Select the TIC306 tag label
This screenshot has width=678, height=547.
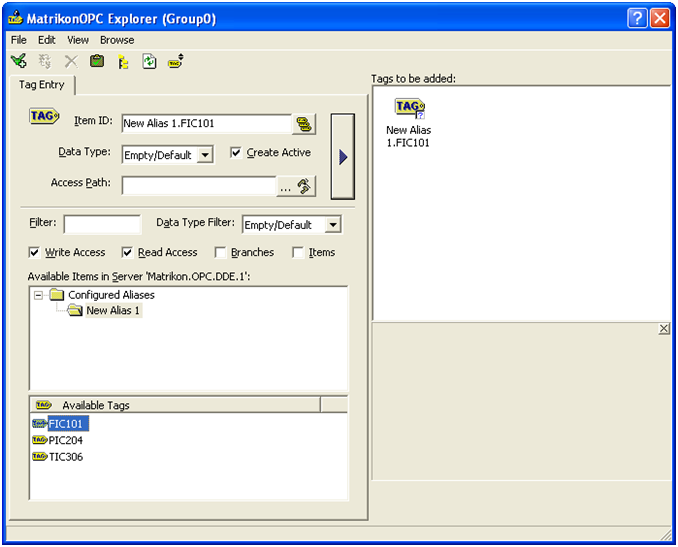tap(66, 457)
